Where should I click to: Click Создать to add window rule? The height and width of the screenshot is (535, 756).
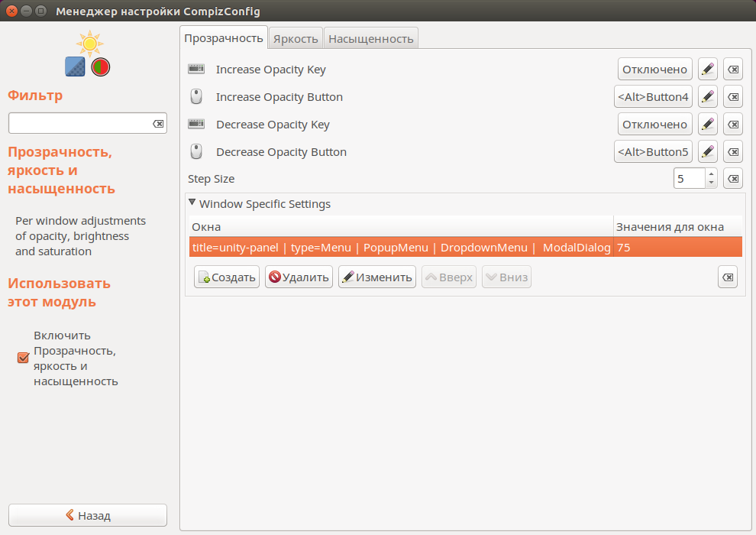[227, 277]
